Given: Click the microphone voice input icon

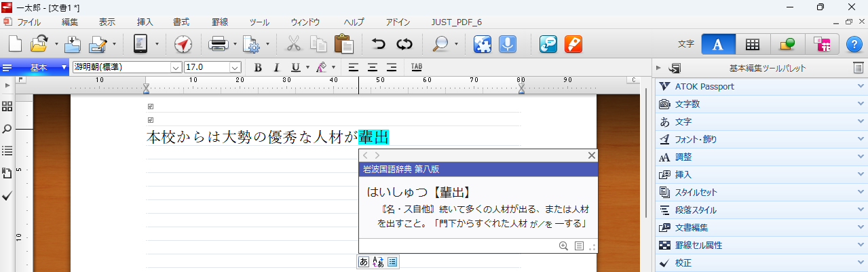Looking at the screenshot, I should pos(507,45).
